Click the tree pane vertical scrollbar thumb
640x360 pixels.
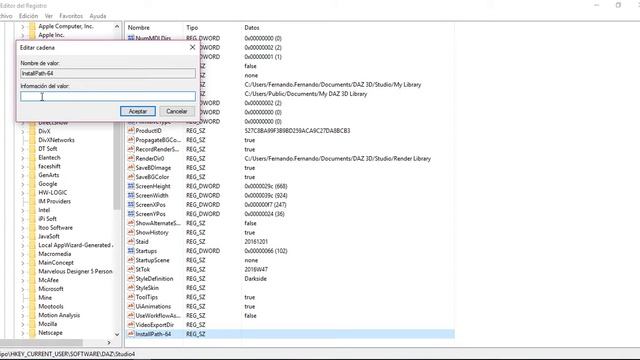pos(117,167)
